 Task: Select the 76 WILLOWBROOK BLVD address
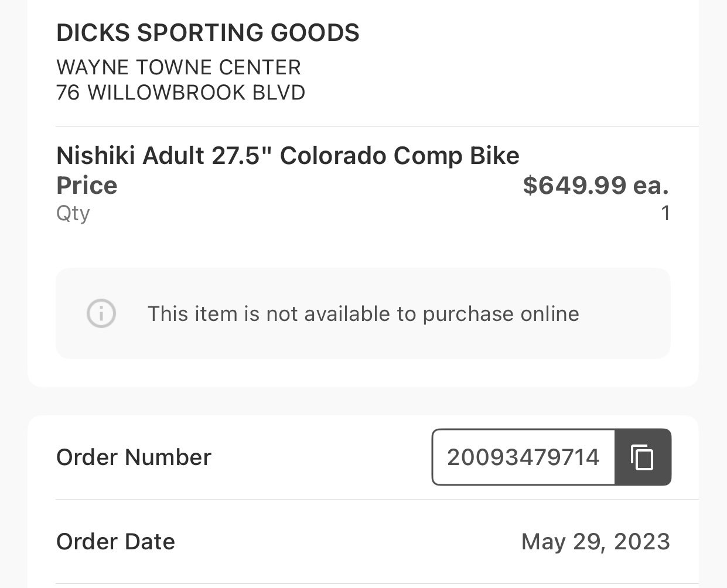[x=180, y=93]
